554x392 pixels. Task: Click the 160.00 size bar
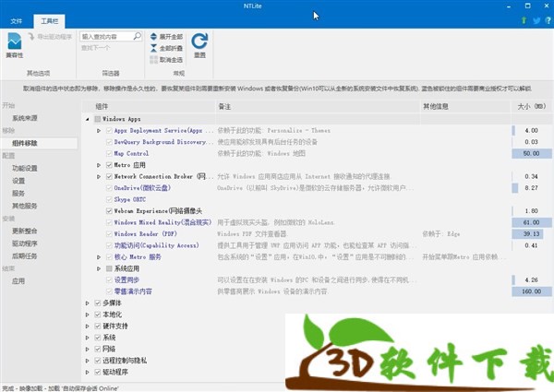click(x=532, y=291)
